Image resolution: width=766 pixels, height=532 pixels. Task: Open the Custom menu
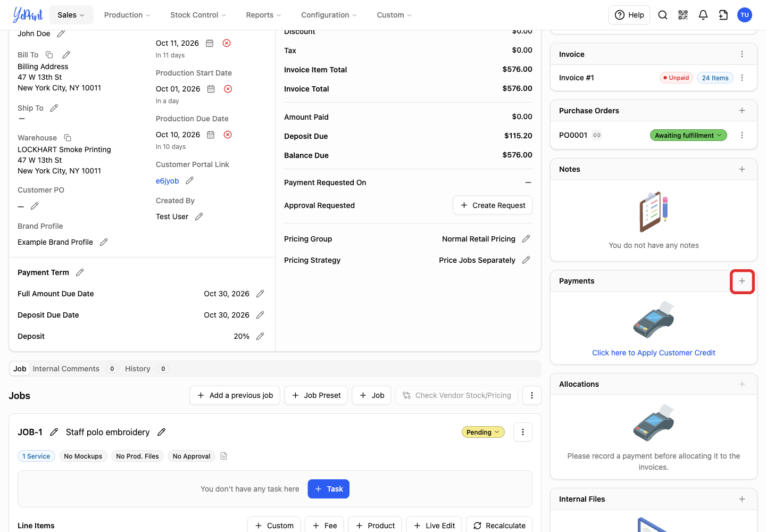point(394,15)
